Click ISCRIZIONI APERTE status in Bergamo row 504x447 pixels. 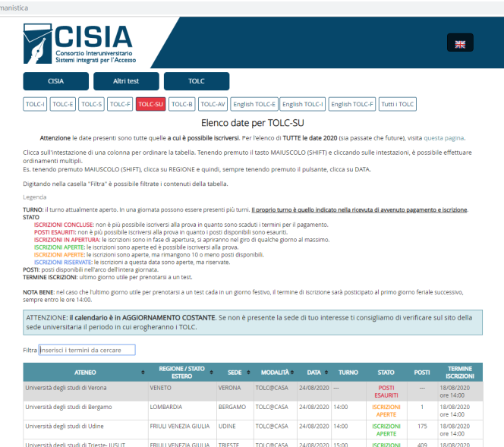(386, 411)
